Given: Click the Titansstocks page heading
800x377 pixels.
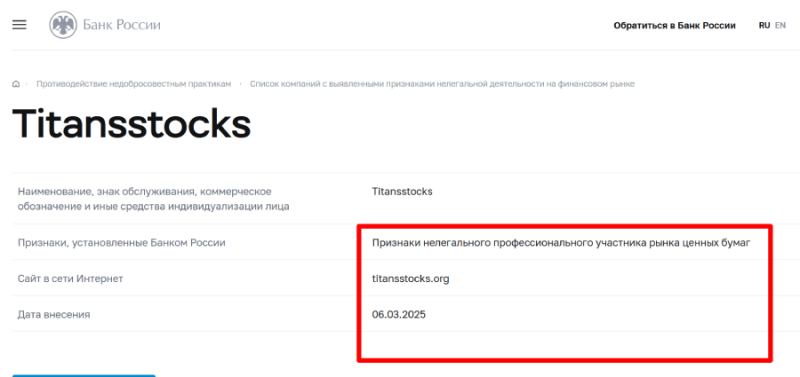Looking at the screenshot, I should (132, 123).
